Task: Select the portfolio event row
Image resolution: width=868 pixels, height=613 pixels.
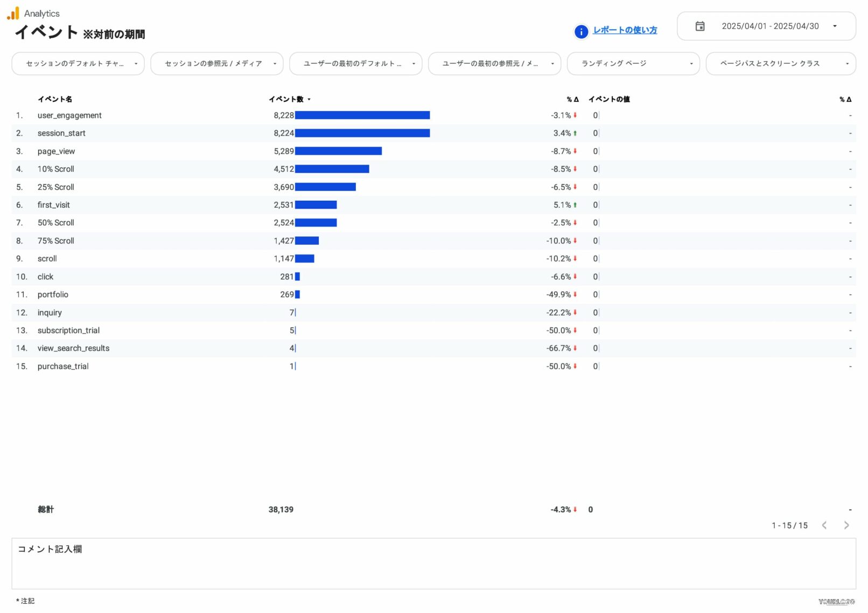Action: 53,294
